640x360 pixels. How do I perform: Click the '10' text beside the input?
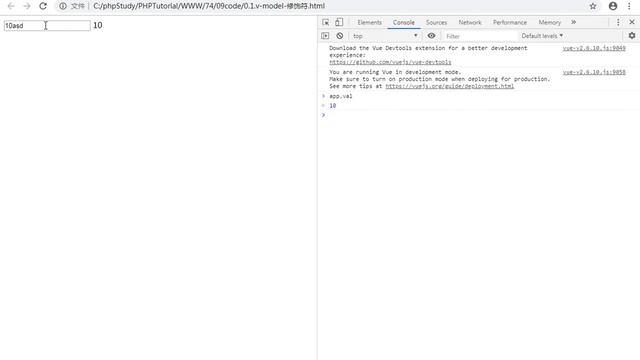coord(98,25)
